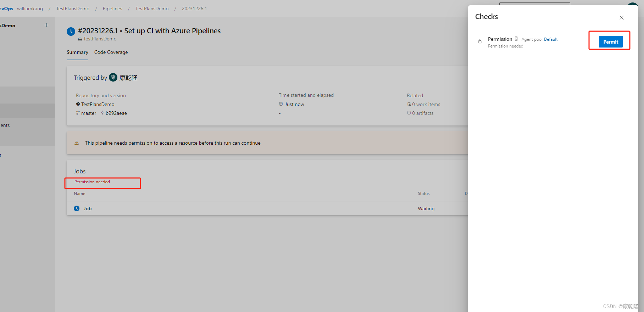Click the Azure DevOps logo text
This screenshot has height=312, width=644.
[x=6, y=9]
